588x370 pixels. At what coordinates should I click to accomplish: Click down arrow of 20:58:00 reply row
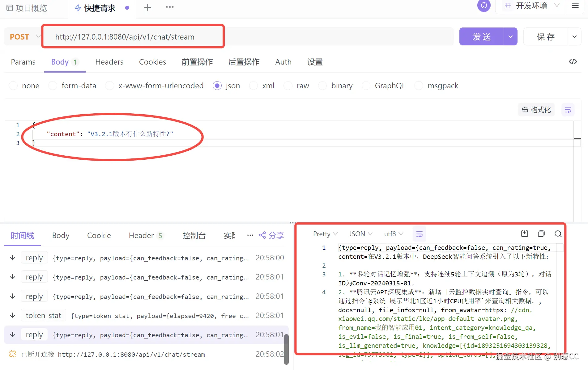coord(13,258)
